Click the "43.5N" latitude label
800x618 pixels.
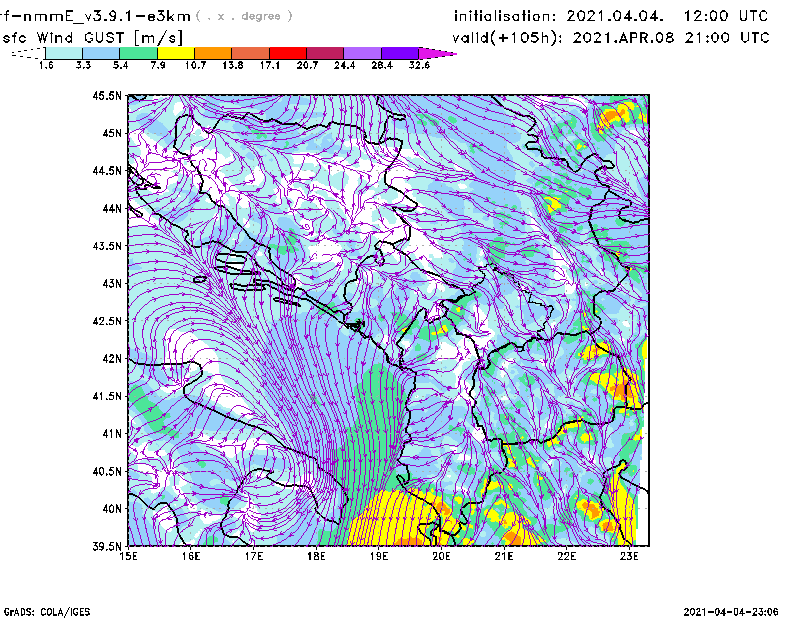[x=107, y=246]
